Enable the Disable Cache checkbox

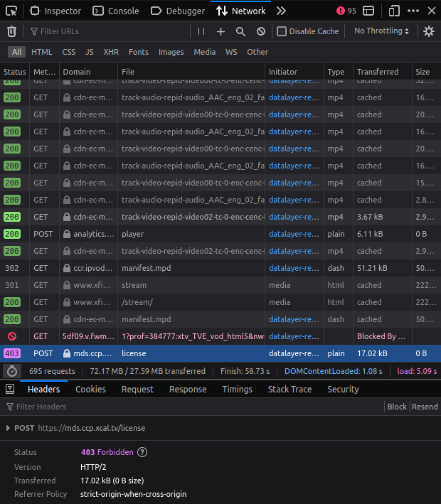coord(282,31)
